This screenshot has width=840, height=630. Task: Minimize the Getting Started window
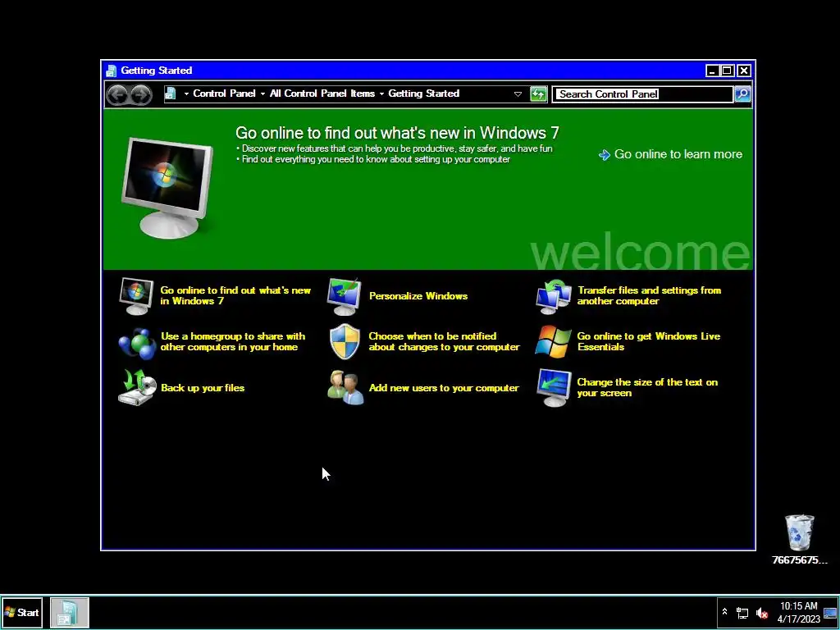pos(712,71)
